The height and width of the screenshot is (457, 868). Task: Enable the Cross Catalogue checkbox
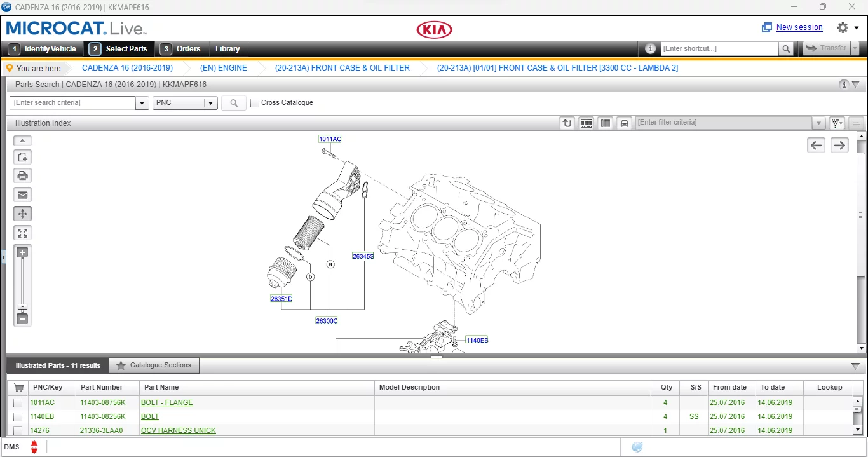[255, 102]
